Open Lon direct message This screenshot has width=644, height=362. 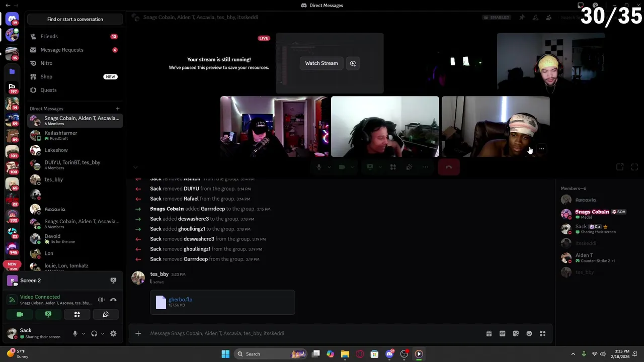point(75,253)
